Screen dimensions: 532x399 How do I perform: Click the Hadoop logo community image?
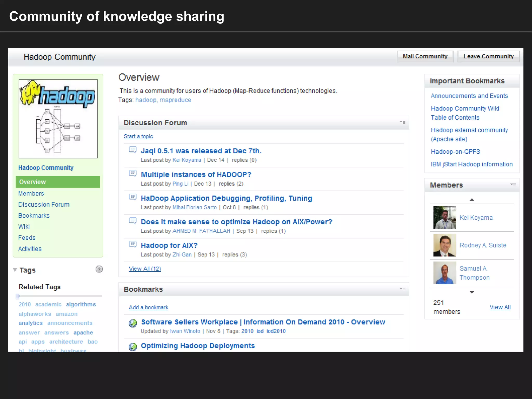tap(58, 119)
